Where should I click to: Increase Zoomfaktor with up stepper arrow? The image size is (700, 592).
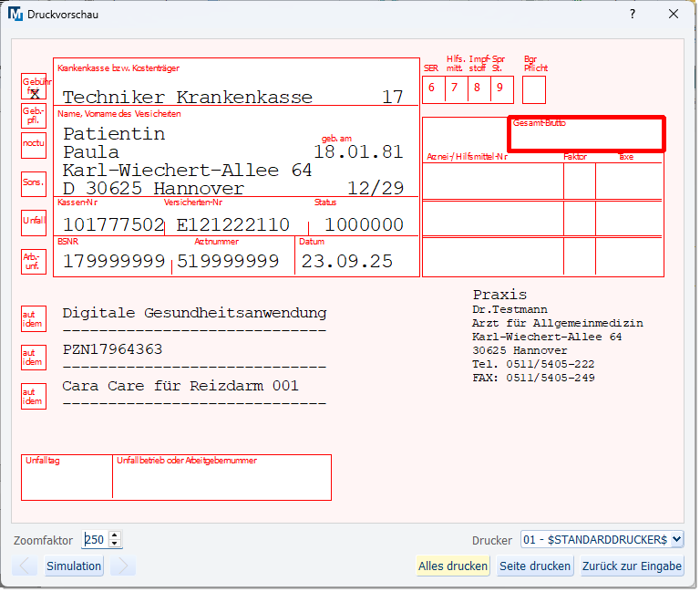click(x=115, y=535)
